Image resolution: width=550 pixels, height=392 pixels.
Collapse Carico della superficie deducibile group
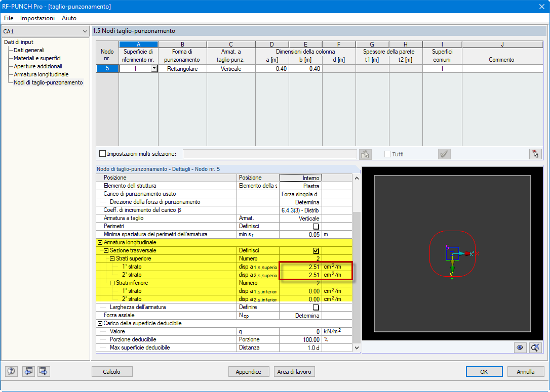[100, 323]
